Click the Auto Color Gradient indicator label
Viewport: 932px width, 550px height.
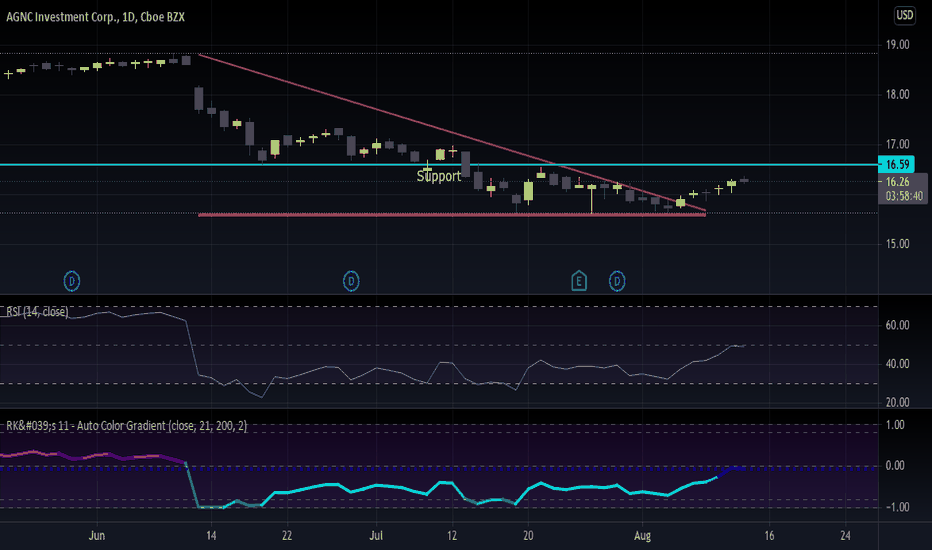pyautogui.click(x=127, y=426)
